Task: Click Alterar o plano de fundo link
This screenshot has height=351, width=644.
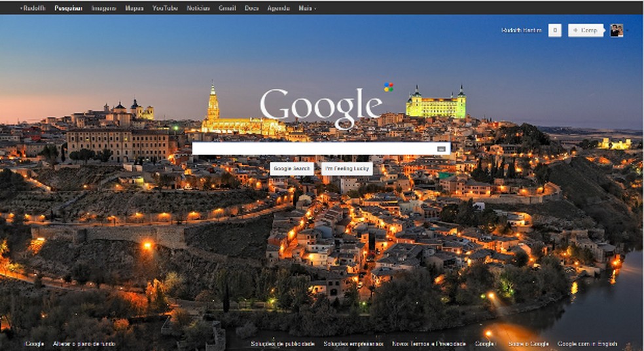Action: (x=84, y=344)
